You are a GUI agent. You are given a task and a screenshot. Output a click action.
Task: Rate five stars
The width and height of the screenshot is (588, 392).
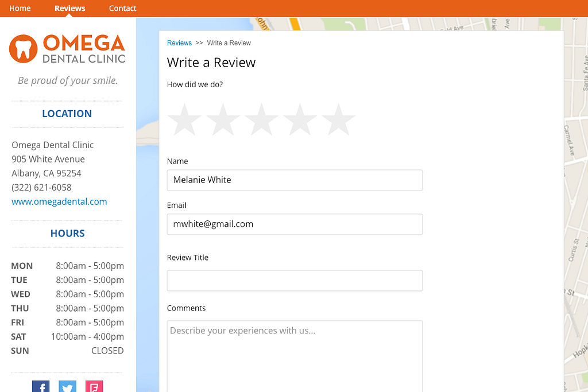(338, 119)
